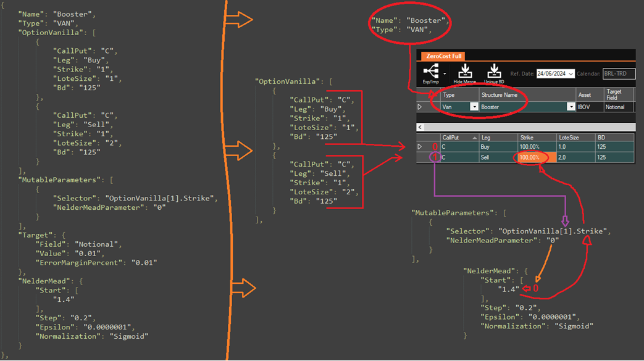Click the Sell leg BD cell 125
Screen dimensions: 644x361
pos(614,157)
